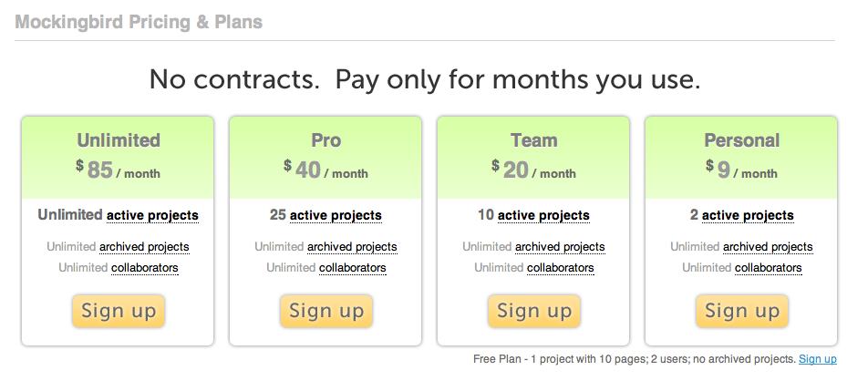868x381 pixels.
Task: Click Sign up under Unlimited plan
Action: coord(119,311)
